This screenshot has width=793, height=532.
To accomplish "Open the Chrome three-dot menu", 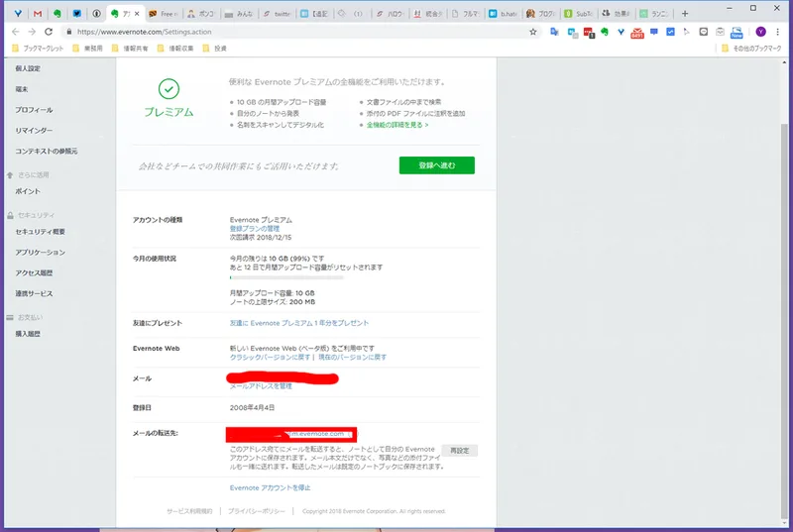I will point(778,32).
